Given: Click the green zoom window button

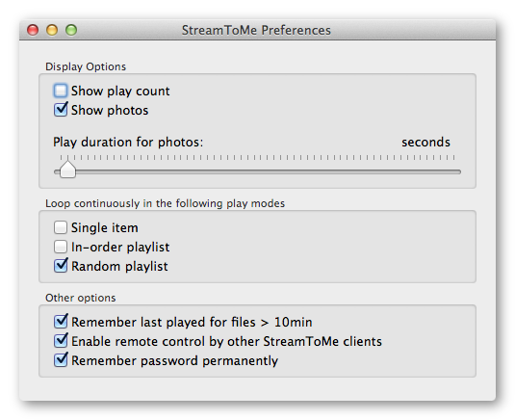Looking at the screenshot, I should (x=71, y=30).
